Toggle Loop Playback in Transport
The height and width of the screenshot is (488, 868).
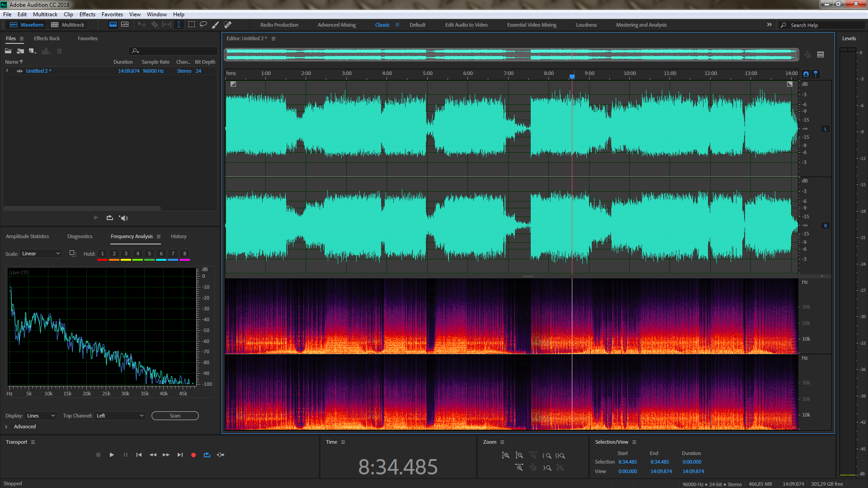(x=207, y=455)
